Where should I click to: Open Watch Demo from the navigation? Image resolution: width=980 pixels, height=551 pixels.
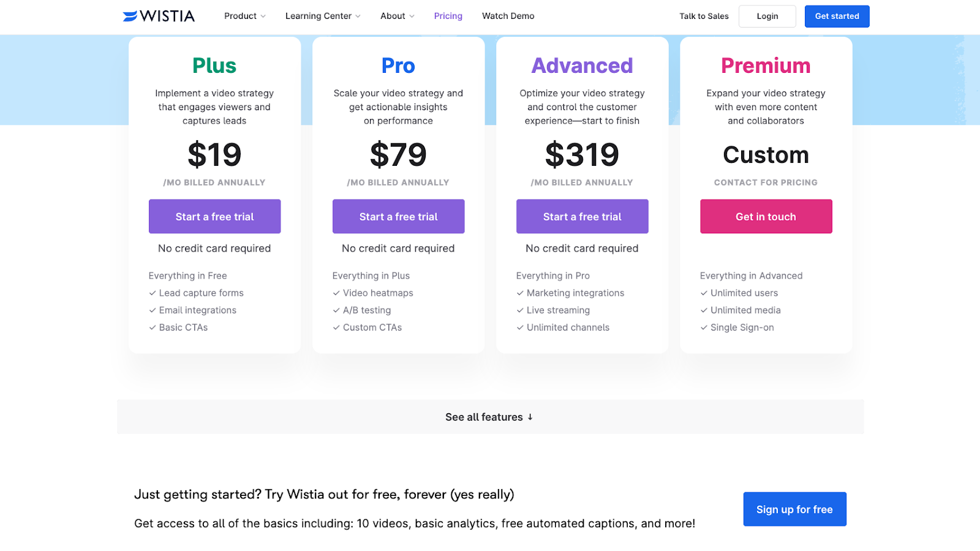pyautogui.click(x=508, y=16)
